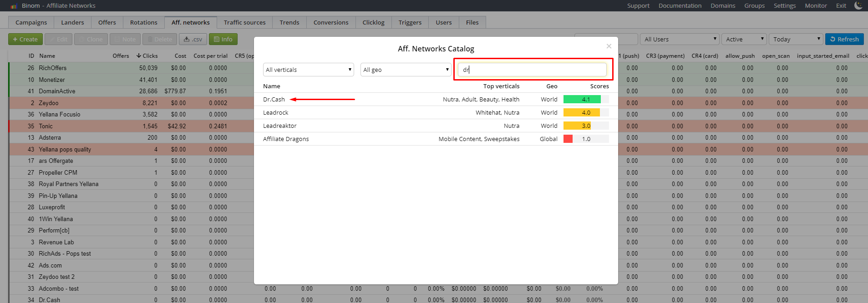The height and width of the screenshot is (303, 868).
Task: Select Affiliate Dragons in the catalog
Action: [286, 139]
